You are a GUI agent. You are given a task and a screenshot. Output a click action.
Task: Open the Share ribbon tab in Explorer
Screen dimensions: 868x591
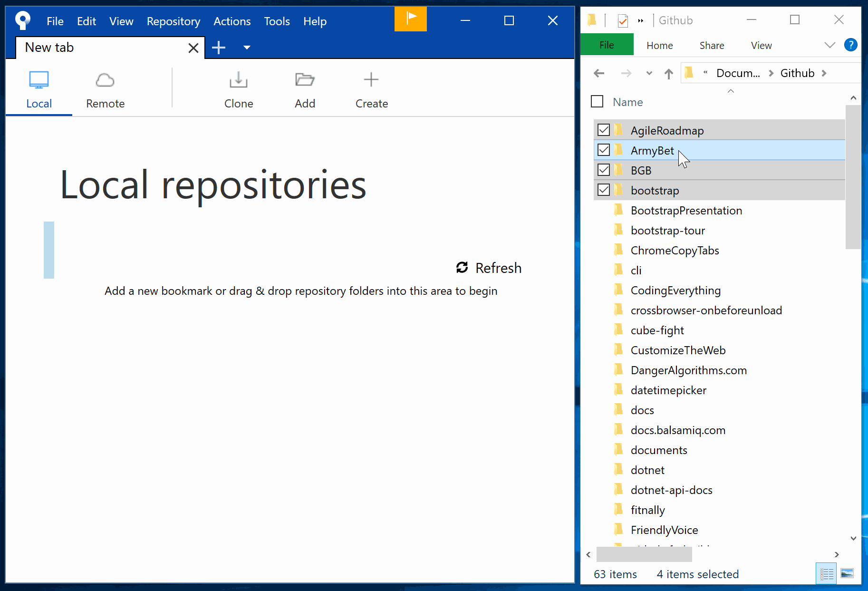click(712, 46)
